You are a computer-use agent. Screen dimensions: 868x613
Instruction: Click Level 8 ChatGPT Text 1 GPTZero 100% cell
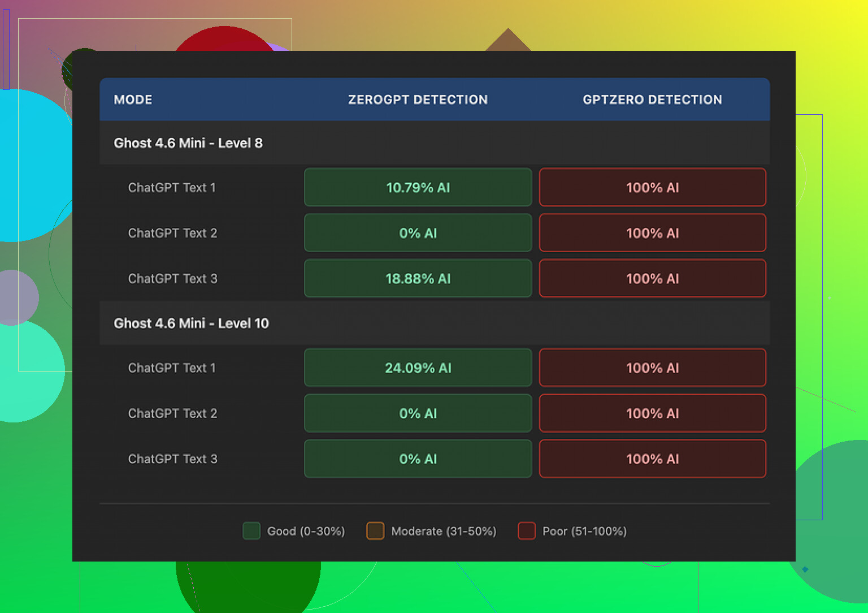tap(652, 188)
